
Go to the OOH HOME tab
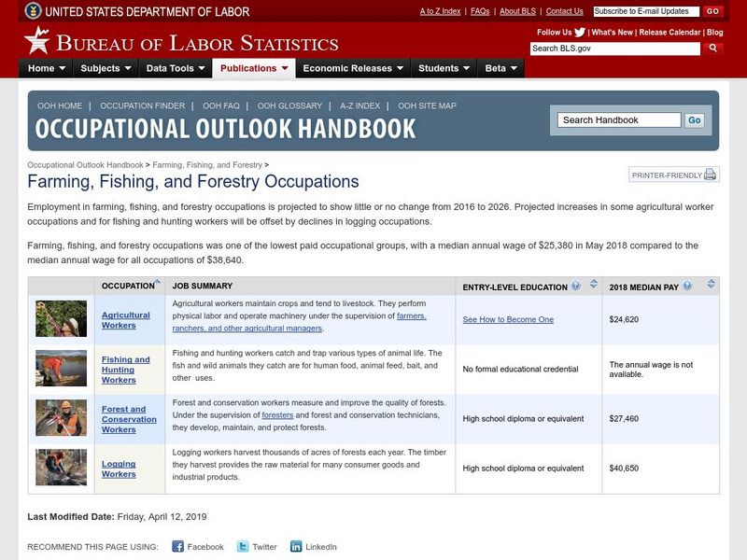tap(60, 105)
